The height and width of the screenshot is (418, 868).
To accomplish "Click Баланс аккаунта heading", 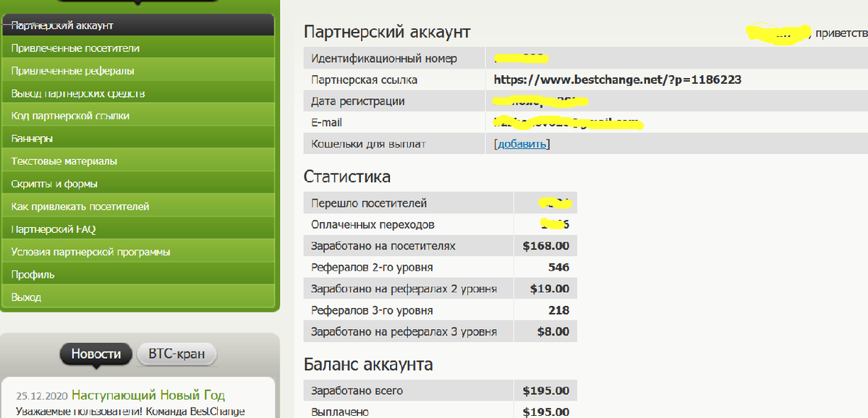I will coord(368,364).
